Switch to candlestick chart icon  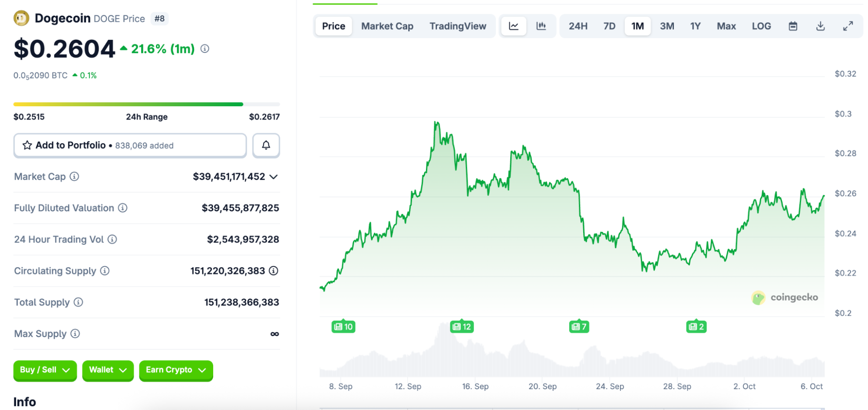tap(541, 26)
